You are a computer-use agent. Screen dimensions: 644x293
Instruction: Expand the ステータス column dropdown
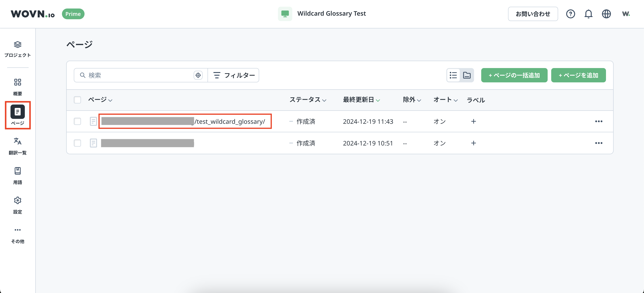pos(324,100)
